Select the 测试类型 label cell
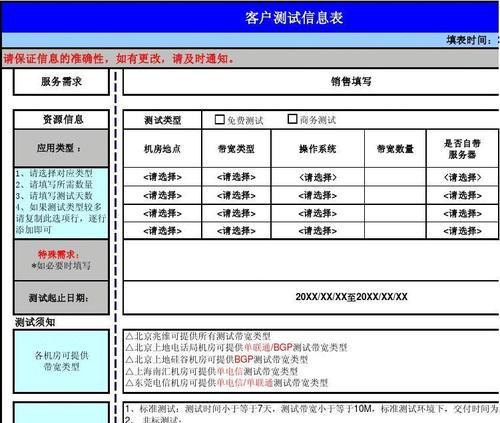This screenshot has width=500, height=423. coord(163,120)
